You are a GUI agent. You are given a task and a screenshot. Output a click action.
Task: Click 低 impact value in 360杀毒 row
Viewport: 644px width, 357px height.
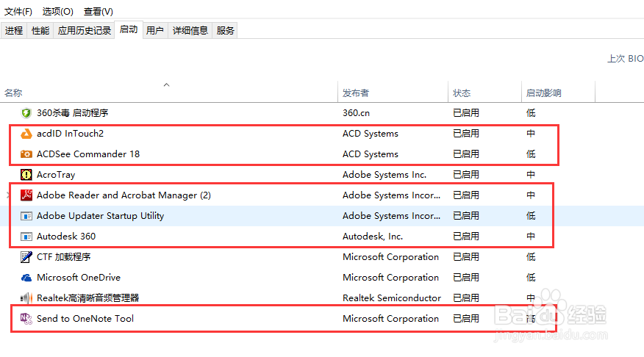(x=531, y=113)
